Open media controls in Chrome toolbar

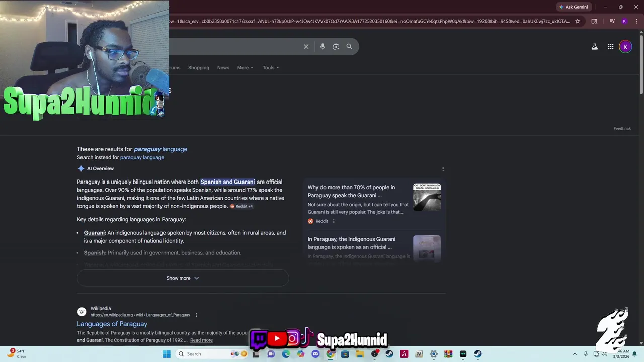click(x=612, y=21)
